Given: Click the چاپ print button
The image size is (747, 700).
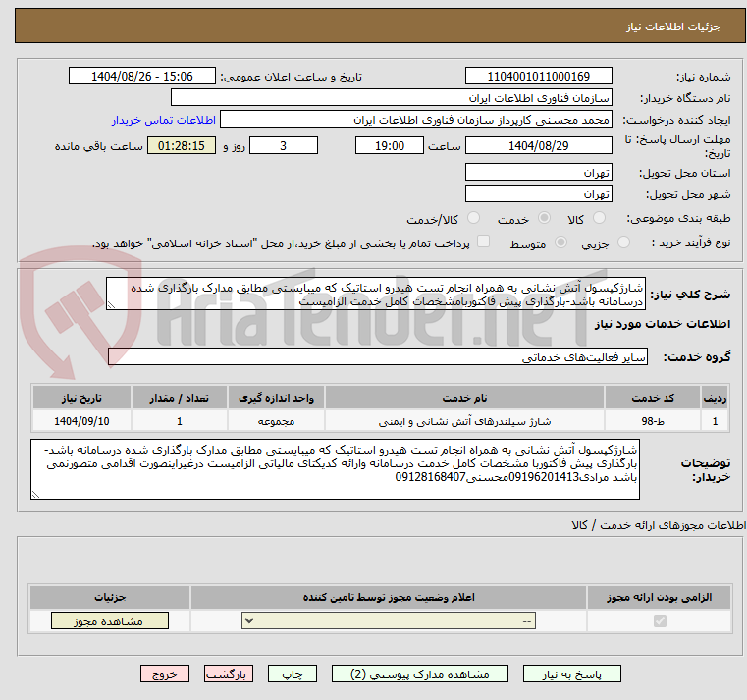Looking at the screenshot, I should pyautogui.click(x=293, y=673).
